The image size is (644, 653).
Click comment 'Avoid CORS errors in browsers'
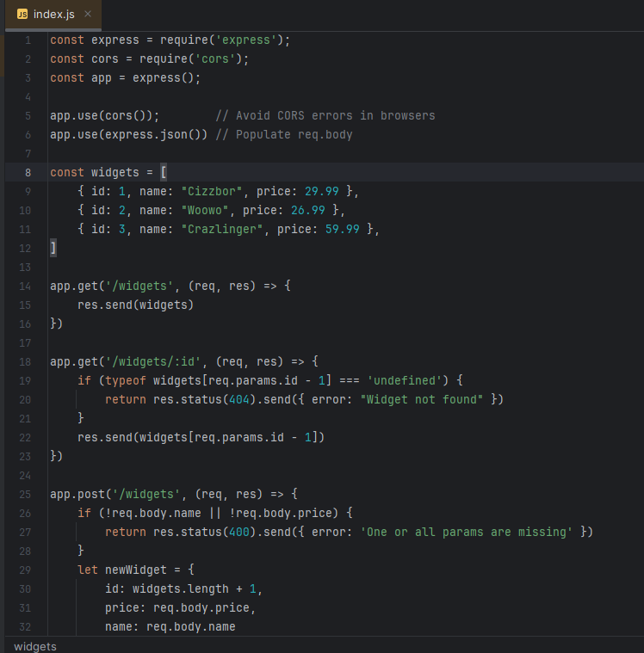[x=325, y=116]
